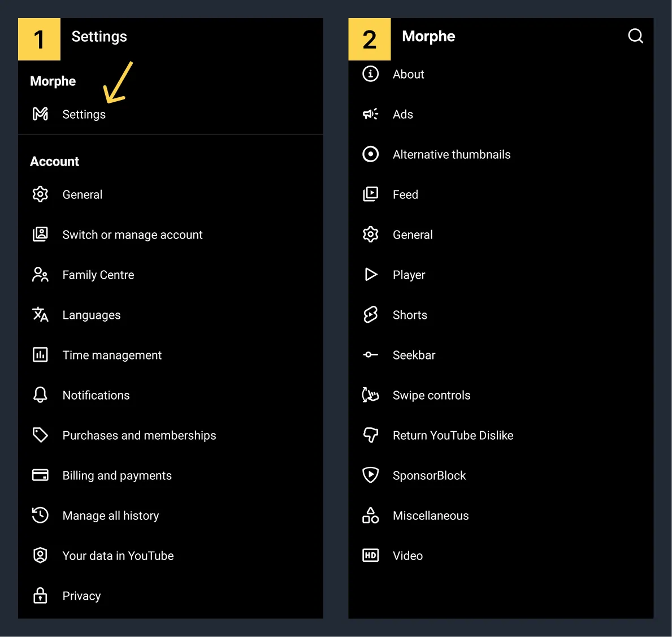Open Billing and payments
Viewport: 672px width, 637px height.
(x=171, y=475)
